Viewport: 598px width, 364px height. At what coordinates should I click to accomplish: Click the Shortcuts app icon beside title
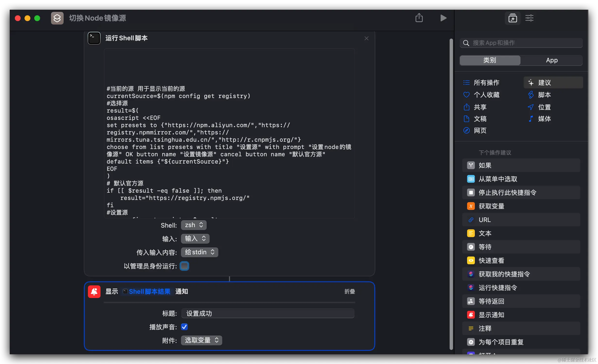pos(57,18)
